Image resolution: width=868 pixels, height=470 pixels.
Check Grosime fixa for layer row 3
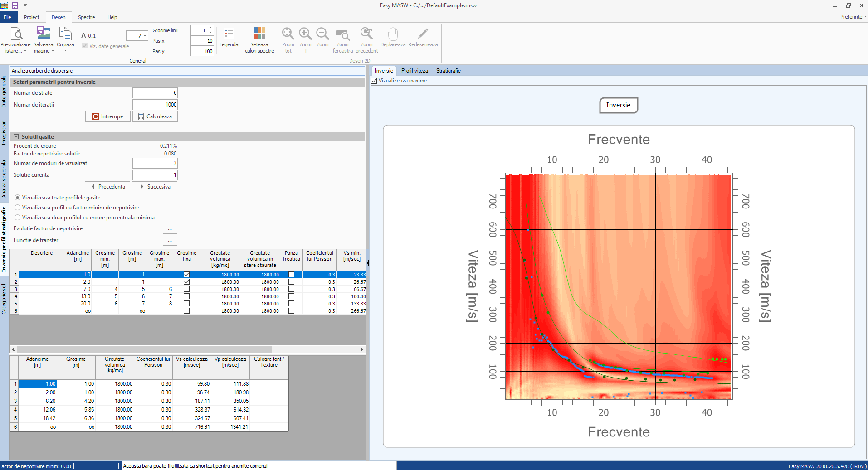tap(186, 289)
